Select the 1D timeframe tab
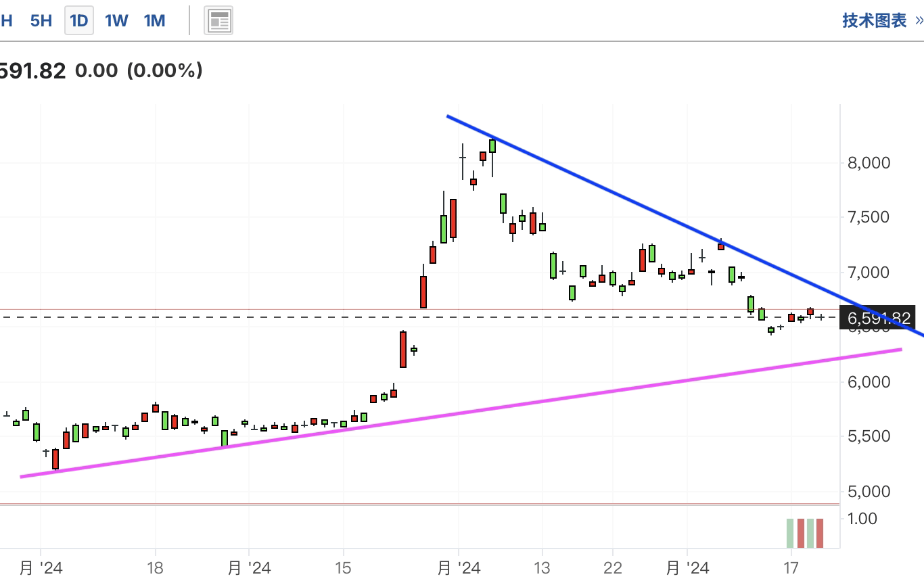 tap(79, 20)
